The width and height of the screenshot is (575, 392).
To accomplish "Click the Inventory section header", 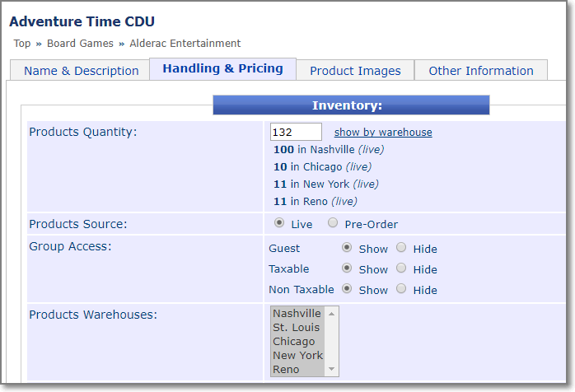I will (351, 105).
